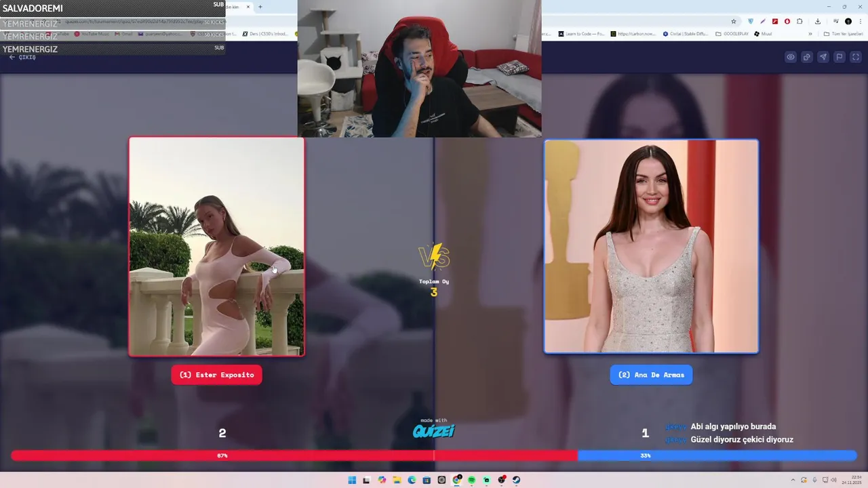Open Steam from the taskbar
This screenshot has height=488, width=868.
click(x=516, y=480)
